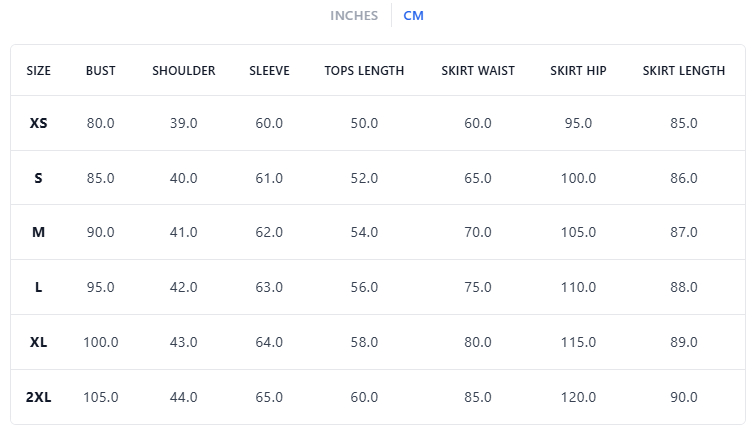The image size is (754, 436).
Task: Select the SKIRT HIP column header
Action: point(578,71)
